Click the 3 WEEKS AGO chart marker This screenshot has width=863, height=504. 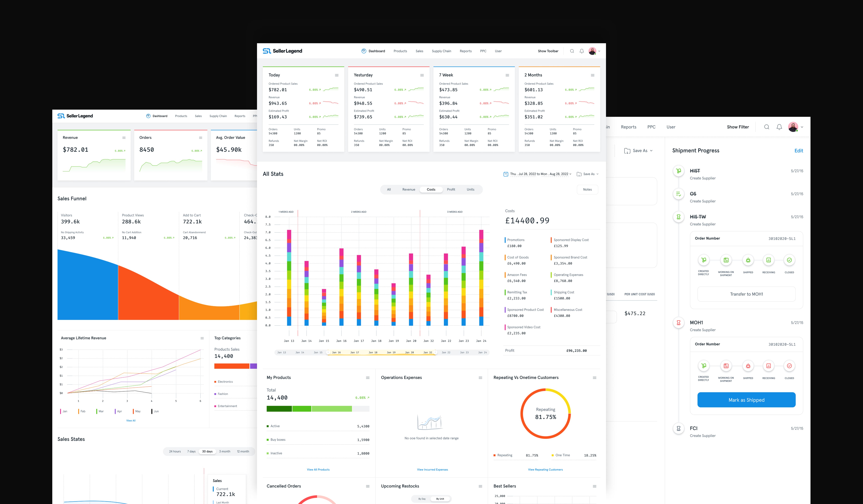tap(455, 212)
